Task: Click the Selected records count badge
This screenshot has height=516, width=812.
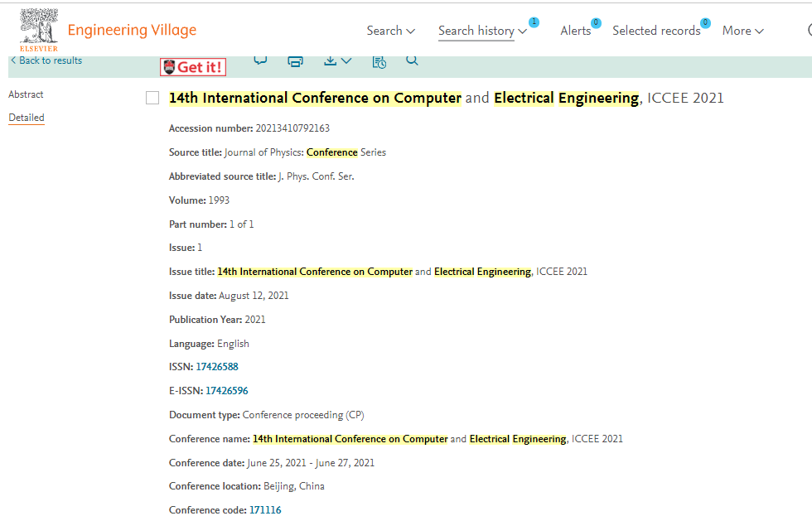Action: click(x=705, y=22)
